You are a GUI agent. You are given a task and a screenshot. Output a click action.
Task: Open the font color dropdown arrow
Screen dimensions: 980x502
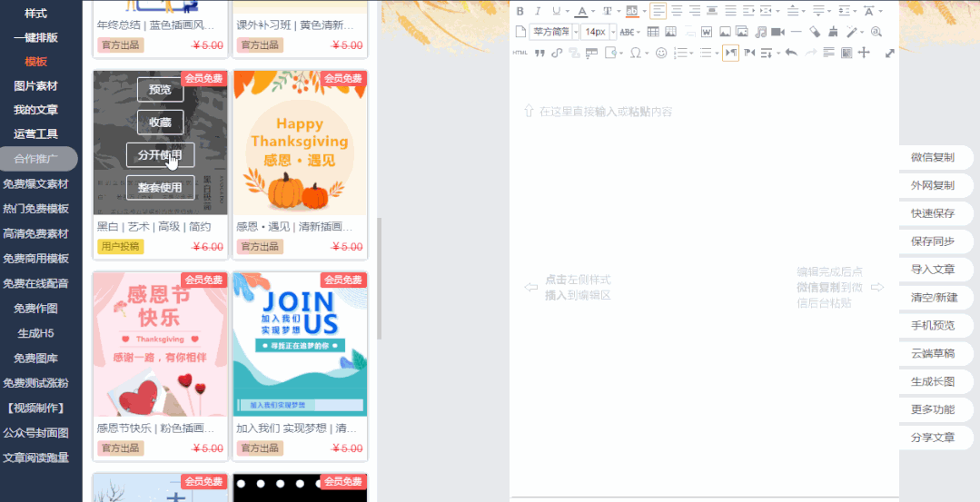[x=593, y=11]
